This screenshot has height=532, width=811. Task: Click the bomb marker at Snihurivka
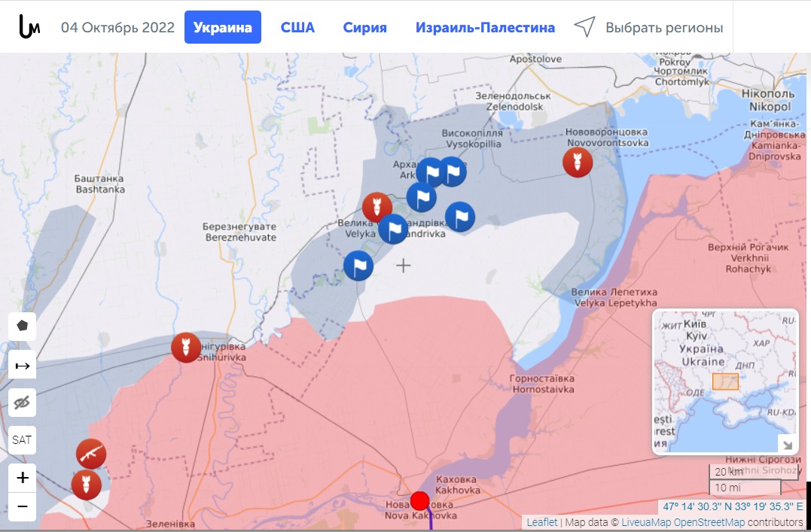click(x=186, y=348)
